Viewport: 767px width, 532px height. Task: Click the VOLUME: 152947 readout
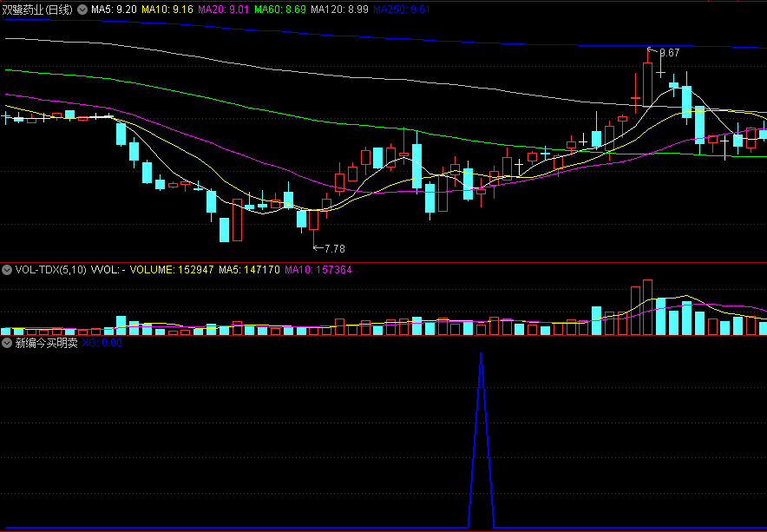(x=172, y=270)
